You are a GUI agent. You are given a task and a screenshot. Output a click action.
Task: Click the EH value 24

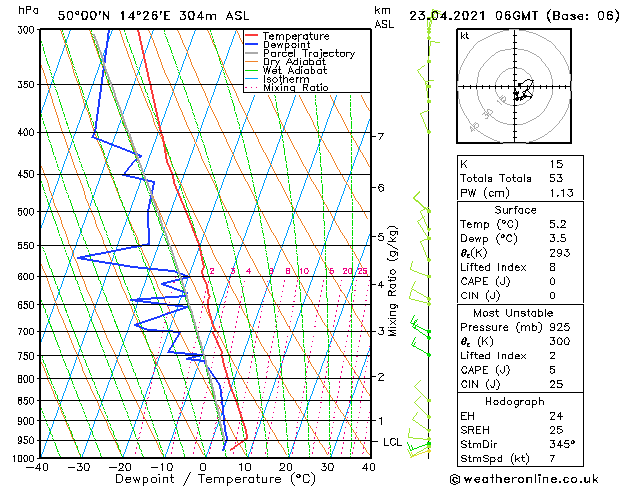(x=556, y=416)
